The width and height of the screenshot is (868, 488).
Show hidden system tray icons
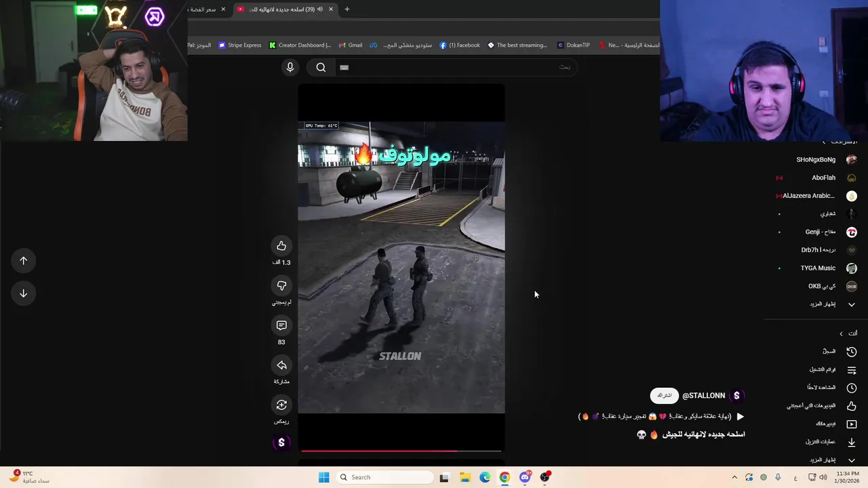point(734,477)
